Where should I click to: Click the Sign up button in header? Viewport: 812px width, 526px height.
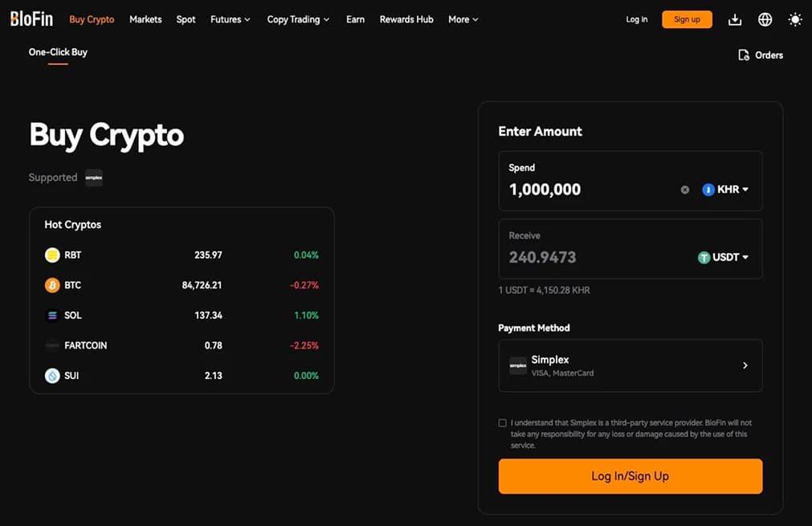(687, 19)
